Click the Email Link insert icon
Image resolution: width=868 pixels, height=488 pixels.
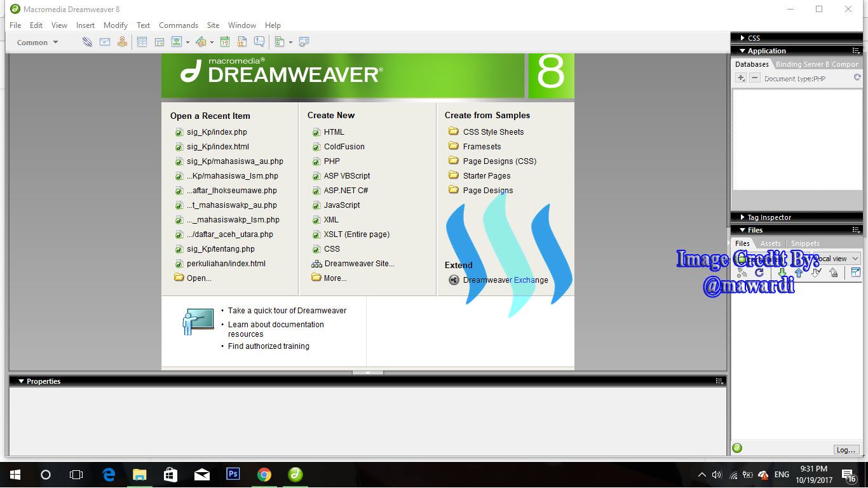105,42
